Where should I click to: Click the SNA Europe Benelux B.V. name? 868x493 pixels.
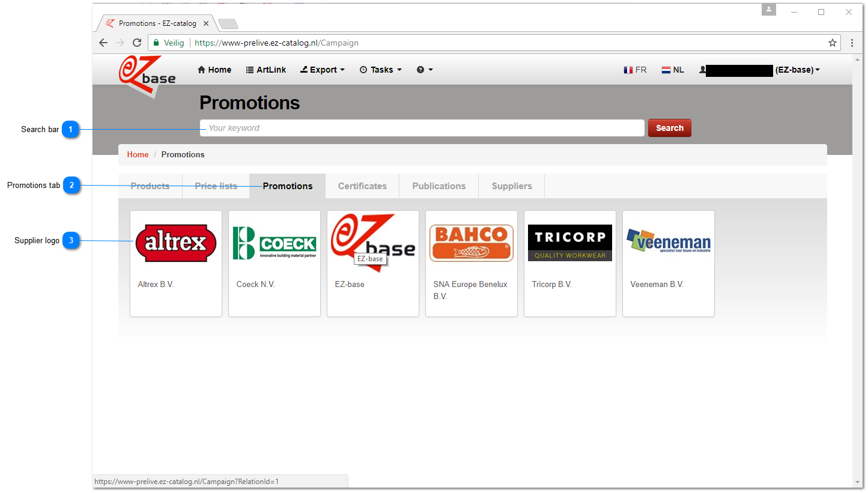pyautogui.click(x=470, y=291)
